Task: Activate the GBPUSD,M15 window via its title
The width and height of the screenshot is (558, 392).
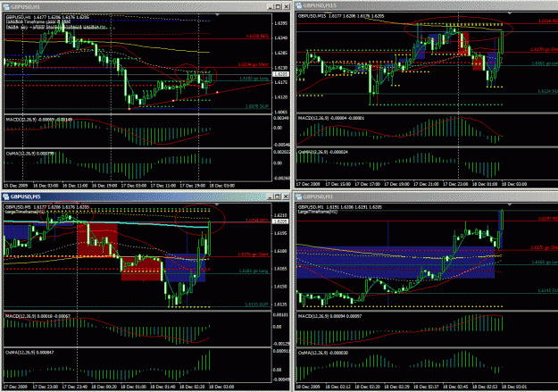Action: point(320,5)
